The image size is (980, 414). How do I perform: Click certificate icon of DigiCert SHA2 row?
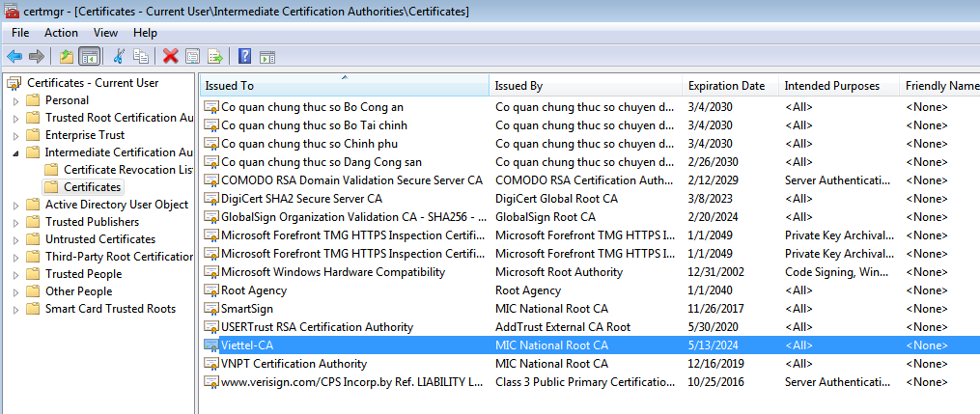coord(211,199)
